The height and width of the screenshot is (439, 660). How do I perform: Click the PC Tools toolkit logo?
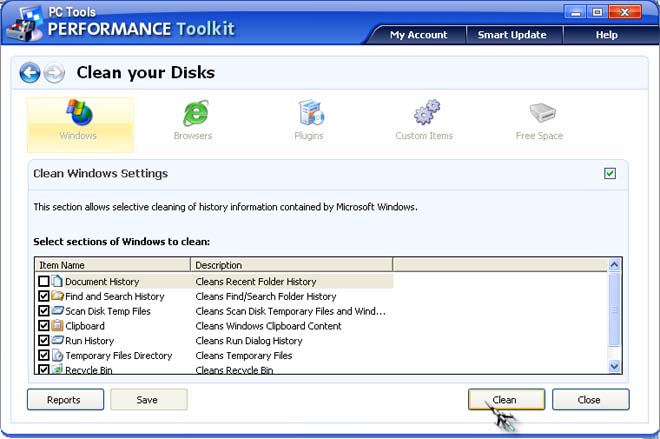25,24
